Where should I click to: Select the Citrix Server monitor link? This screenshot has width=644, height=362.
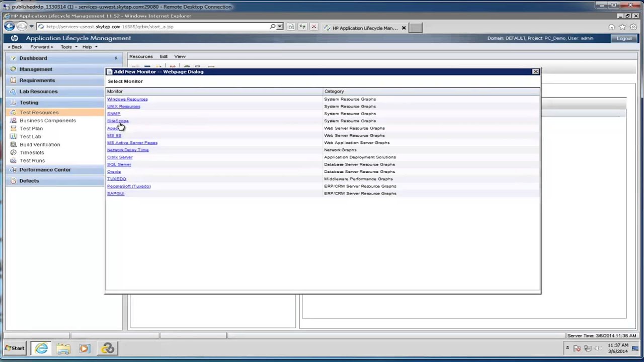point(120,157)
